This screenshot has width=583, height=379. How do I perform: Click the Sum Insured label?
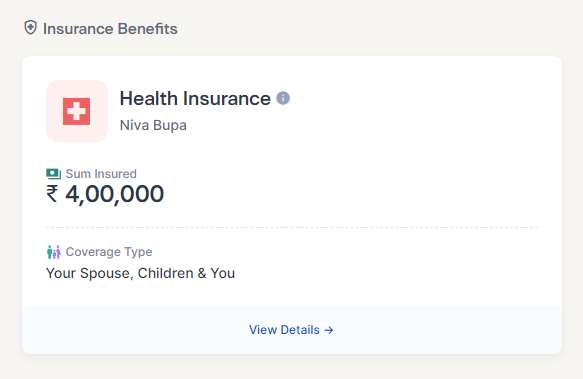[101, 174]
